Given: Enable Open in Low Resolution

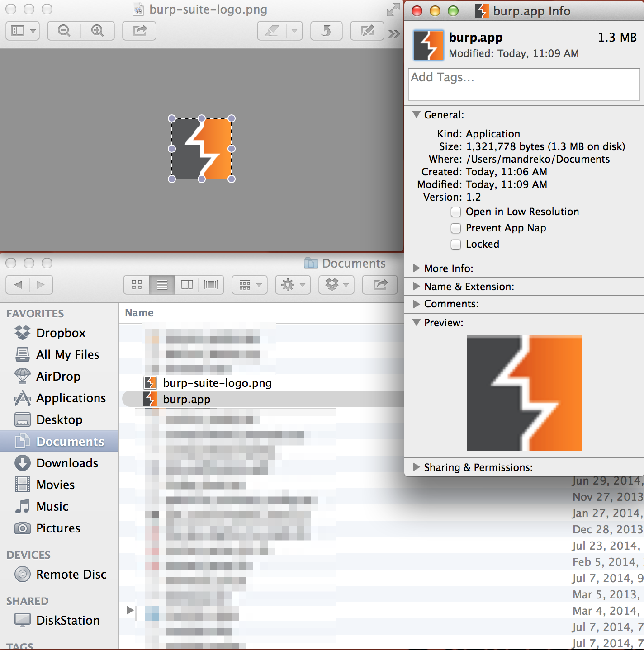Looking at the screenshot, I should tap(456, 212).
